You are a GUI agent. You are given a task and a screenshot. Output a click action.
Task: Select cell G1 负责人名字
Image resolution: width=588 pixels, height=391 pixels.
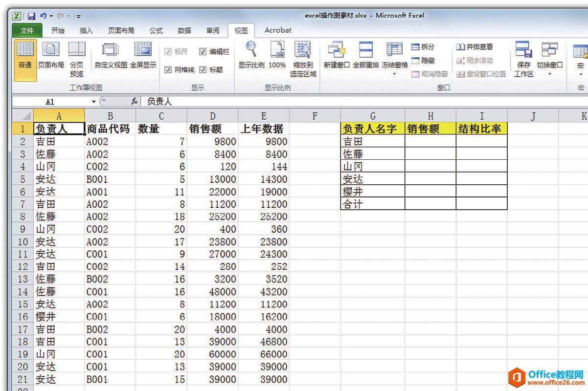[373, 129]
